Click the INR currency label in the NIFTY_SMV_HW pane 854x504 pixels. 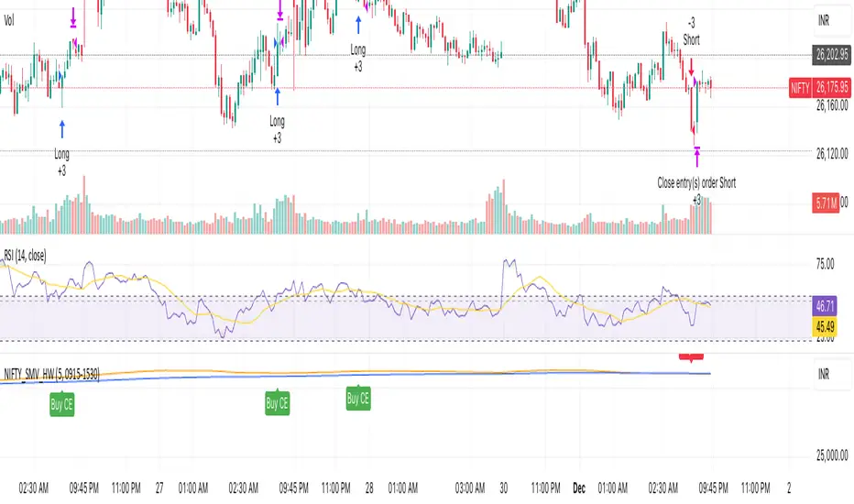pyautogui.click(x=824, y=374)
